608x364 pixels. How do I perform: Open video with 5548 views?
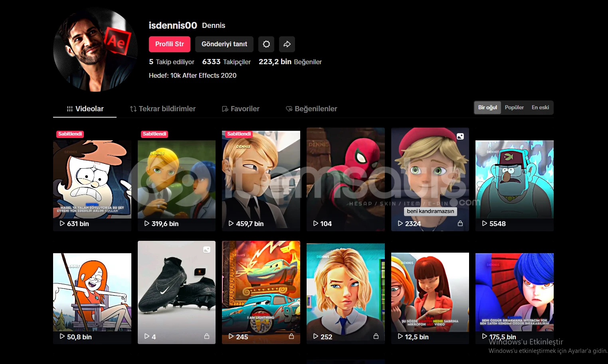click(515, 179)
